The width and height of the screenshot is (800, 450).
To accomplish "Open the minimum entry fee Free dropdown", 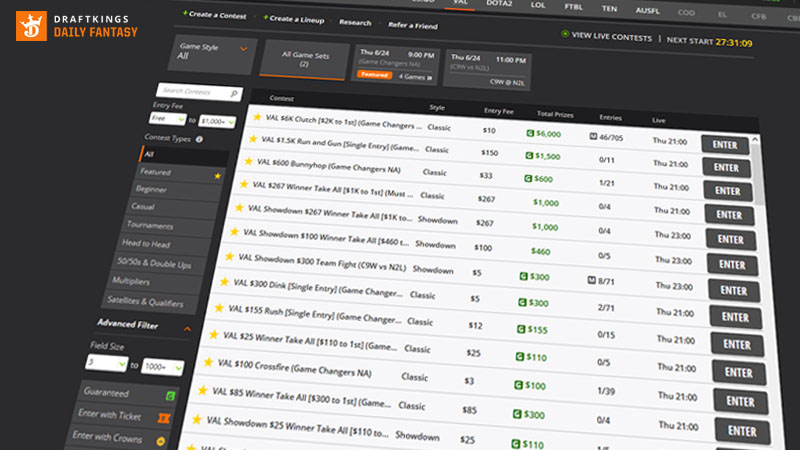I will 167,119.
